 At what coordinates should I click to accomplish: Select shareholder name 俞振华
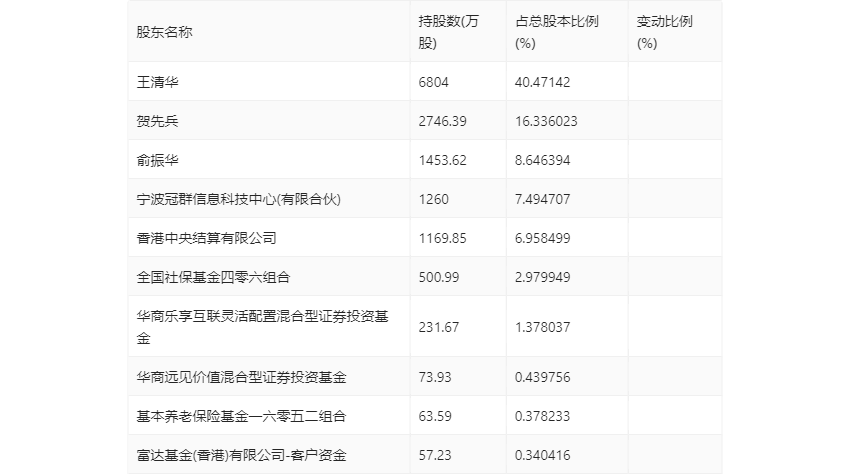(x=157, y=160)
